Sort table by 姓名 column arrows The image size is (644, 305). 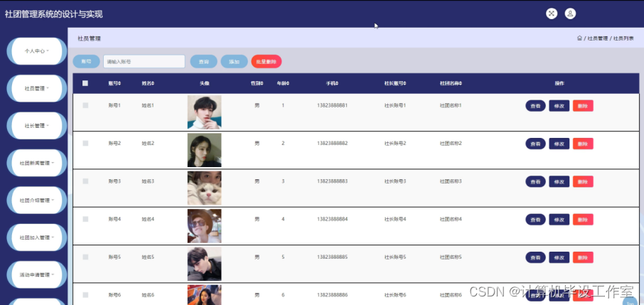point(154,83)
